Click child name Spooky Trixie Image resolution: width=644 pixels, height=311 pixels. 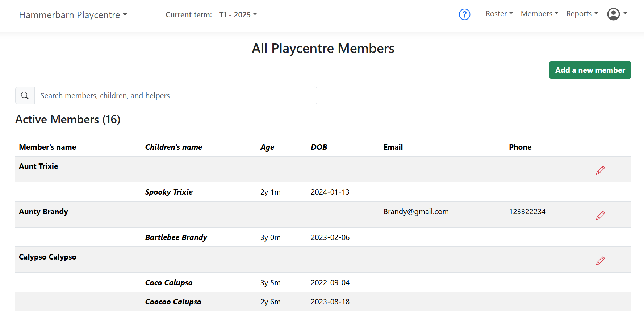(x=169, y=192)
